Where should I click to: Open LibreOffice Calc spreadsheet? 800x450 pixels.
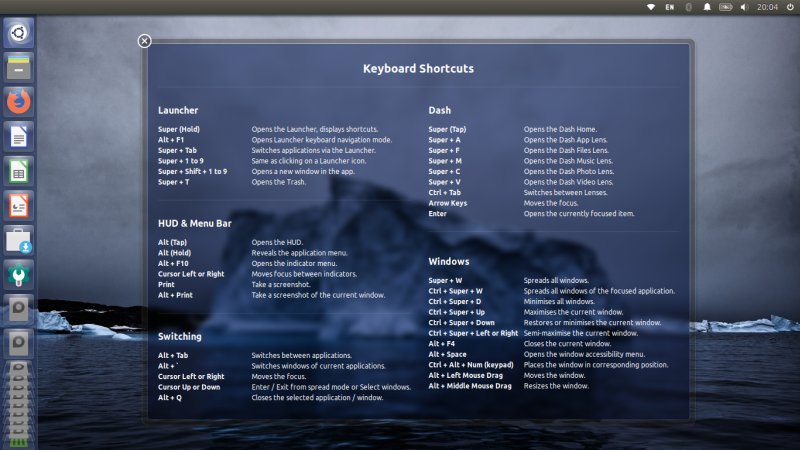pyautogui.click(x=19, y=171)
